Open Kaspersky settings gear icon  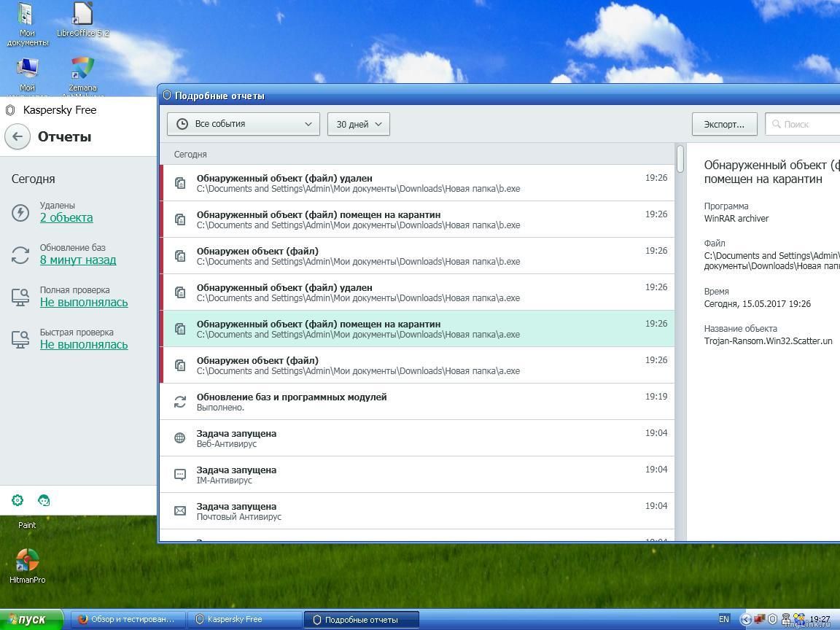click(17, 500)
